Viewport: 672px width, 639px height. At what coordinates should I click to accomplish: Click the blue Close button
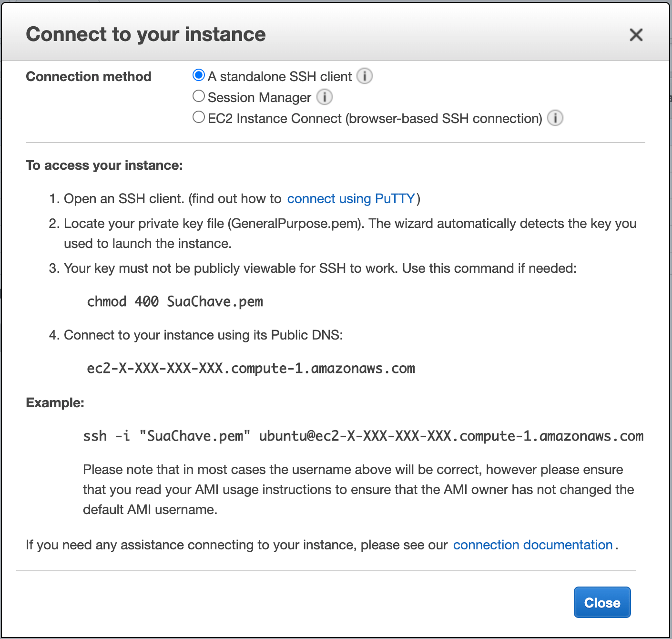point(602,602)
